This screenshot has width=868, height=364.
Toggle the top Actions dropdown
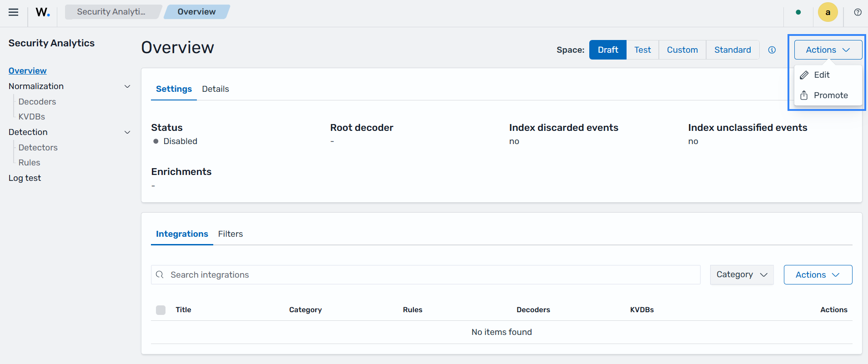point(828,50)
